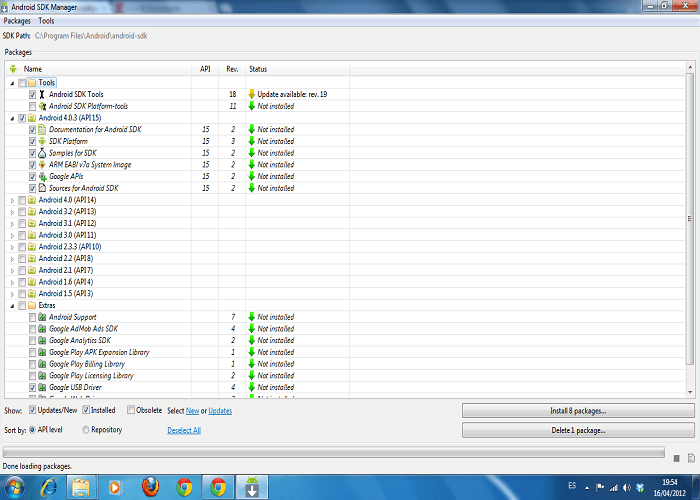Viewport: 700px width, 500px height.
Task: Click the update available arrow for SDK Tools
Action: (x=251, y=94)
